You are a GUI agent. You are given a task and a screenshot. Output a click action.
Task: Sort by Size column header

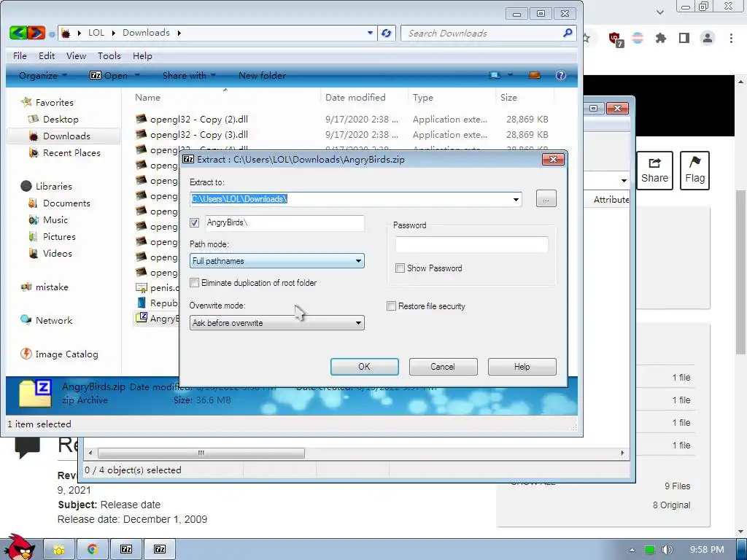pyautogui.click(x=508, y=97)
